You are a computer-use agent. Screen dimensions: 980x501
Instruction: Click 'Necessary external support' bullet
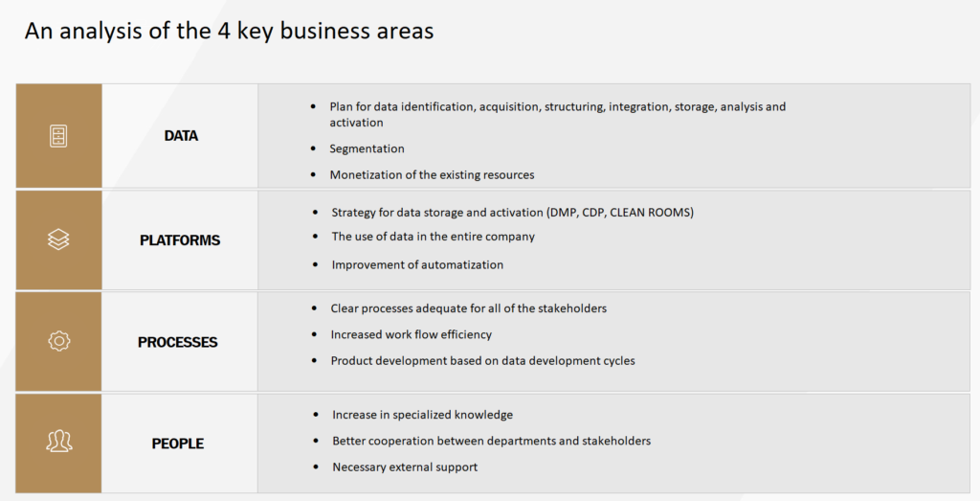(405, 467)
